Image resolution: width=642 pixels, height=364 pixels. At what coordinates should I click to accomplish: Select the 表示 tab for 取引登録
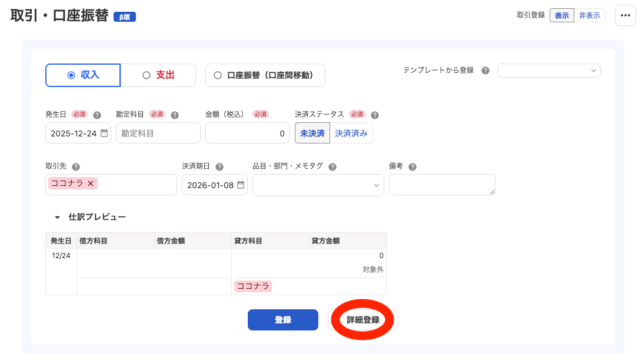point(561,15)
